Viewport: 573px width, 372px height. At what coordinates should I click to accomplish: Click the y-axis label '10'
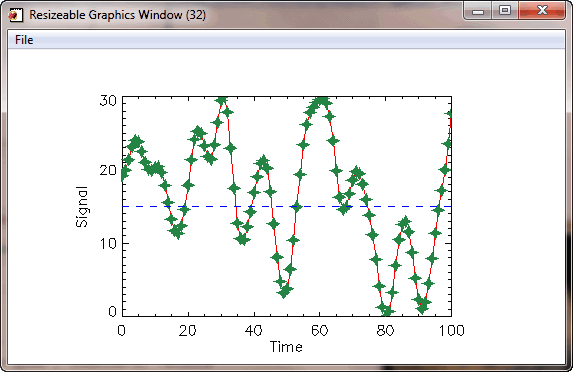point(108,243)
